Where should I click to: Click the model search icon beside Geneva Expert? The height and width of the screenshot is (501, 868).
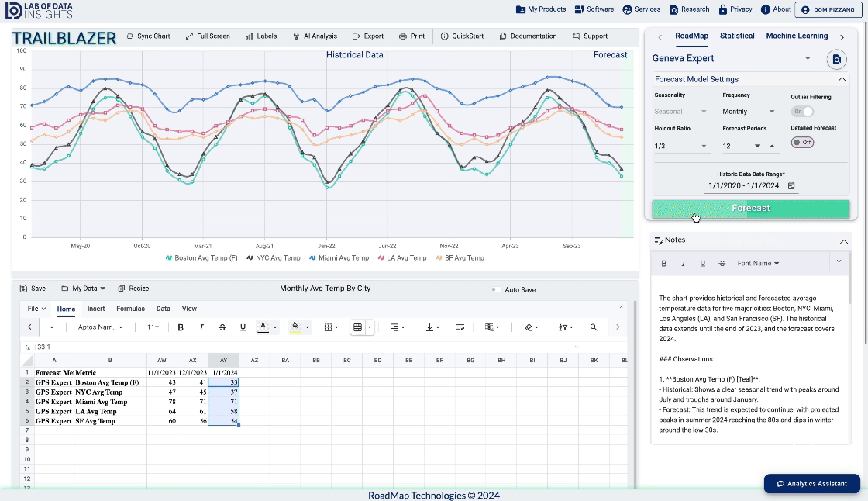(x=836, y=59)
